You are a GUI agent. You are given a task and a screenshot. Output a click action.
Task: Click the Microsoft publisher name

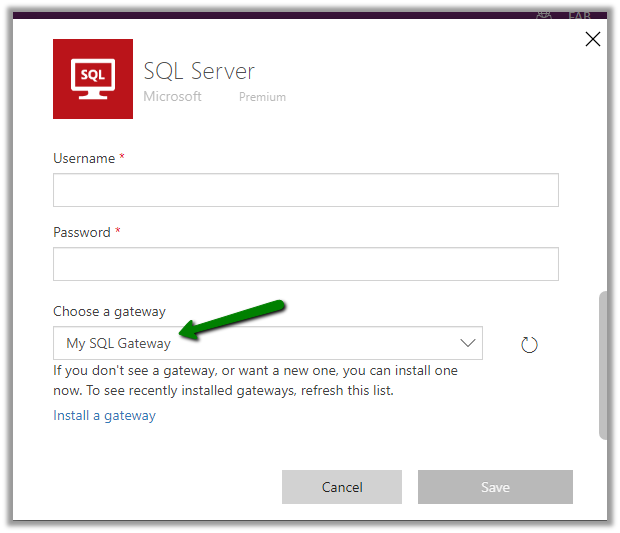point(172,97)
